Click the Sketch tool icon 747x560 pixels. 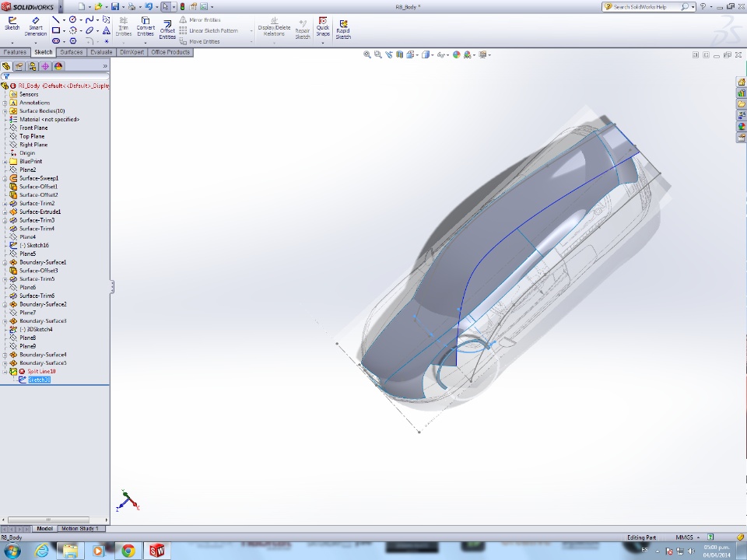[x=12, y=24]
